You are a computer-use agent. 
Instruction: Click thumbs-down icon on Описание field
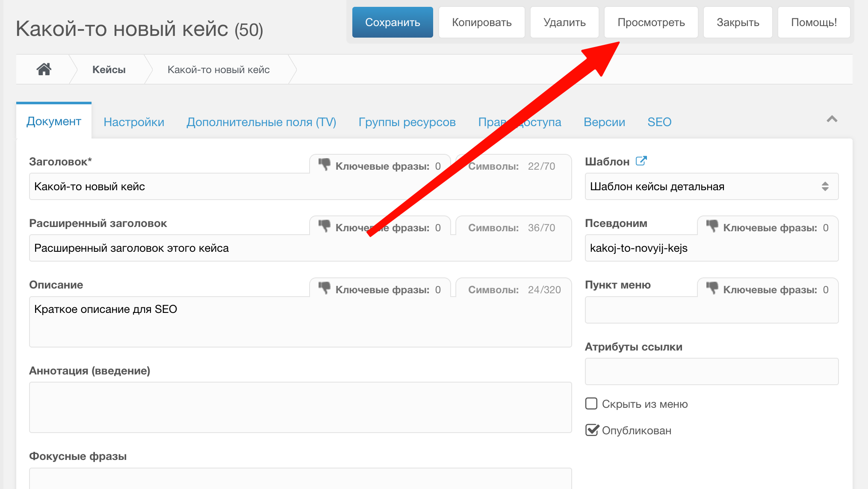tap(325, 289)
